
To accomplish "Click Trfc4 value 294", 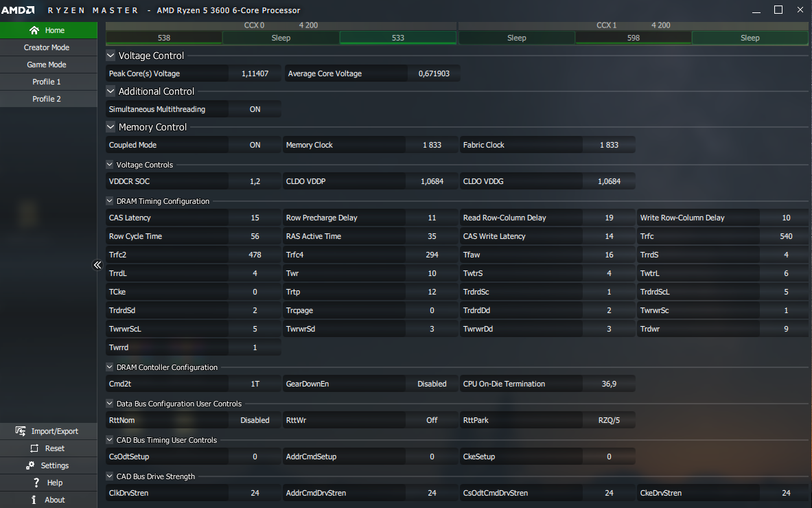I will [432, 255].
